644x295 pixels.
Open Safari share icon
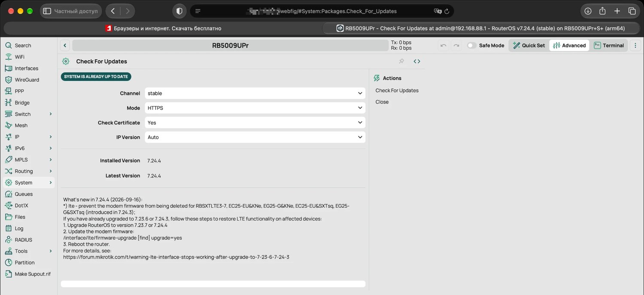point(603,11)
